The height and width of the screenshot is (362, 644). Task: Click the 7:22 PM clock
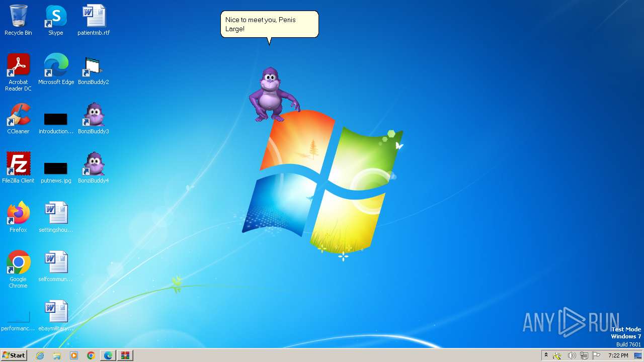[618, 355]
